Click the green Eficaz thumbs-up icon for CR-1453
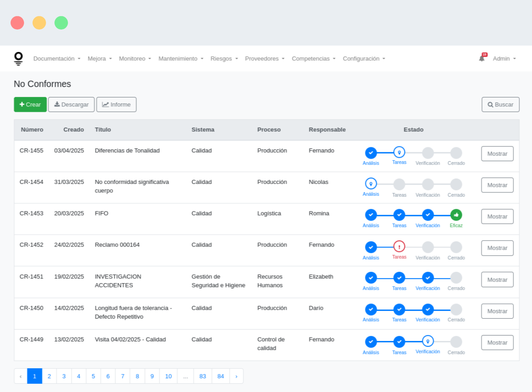This screenshot has height=392, width=532. [456, 215]
